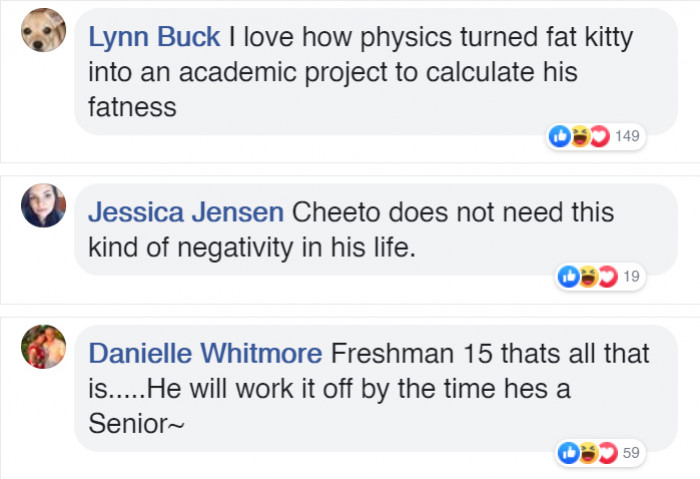Click the 'Freshman 15' comment bubble
The image size is (700, 479).
click(x=376, y=388)
